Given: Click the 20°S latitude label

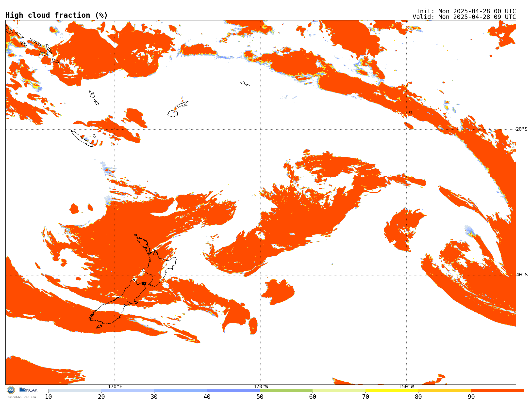Looking at the screenshot, I should coord(522,129).
